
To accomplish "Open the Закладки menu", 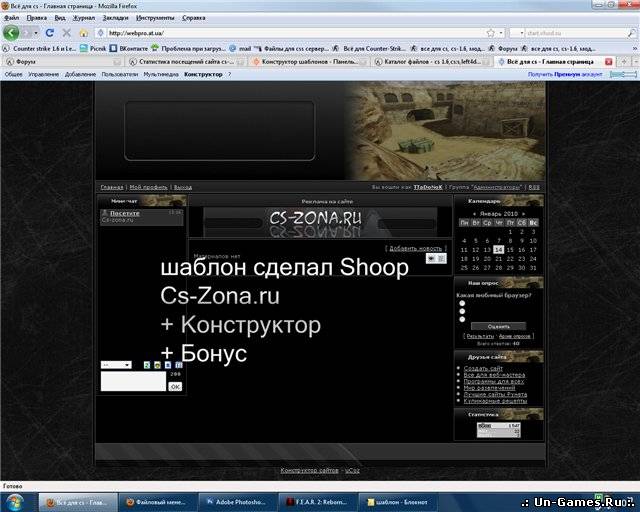I will point(115,17).
